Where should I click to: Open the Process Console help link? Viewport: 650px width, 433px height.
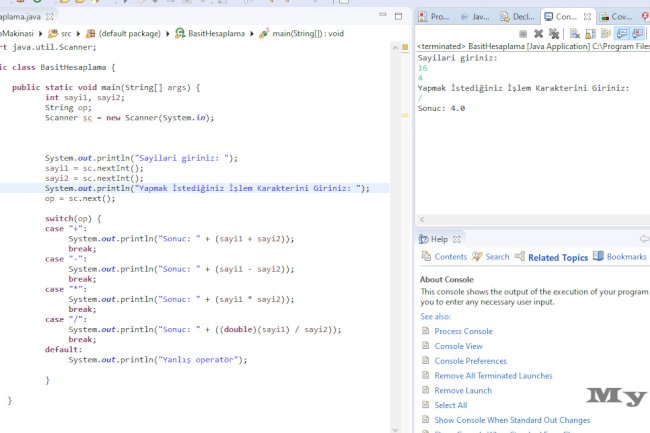[x=463, y=331]
